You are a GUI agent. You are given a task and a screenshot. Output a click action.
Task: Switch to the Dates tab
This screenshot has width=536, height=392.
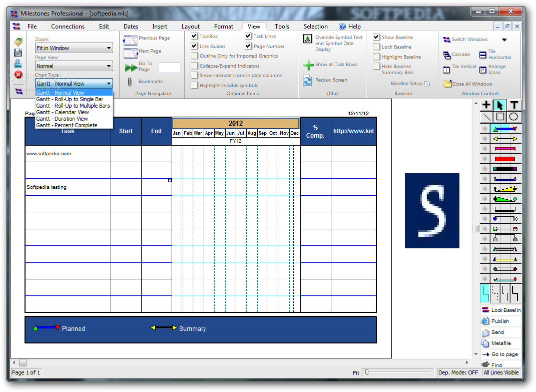[131, 27]
